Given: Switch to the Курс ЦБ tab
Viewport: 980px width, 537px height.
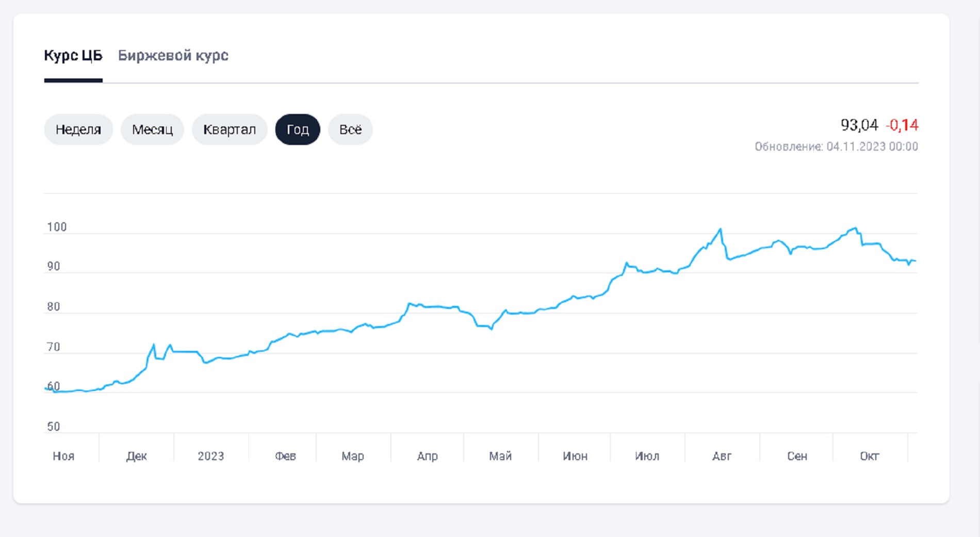Looking at the screenshot, I should [x=73, y=56].
